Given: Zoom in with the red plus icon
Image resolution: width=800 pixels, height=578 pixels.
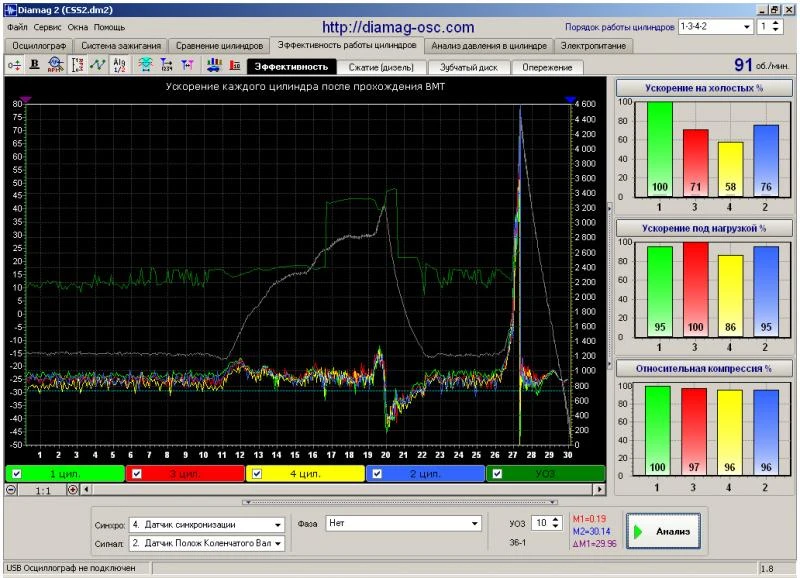Looking at the screenshot, I should (x=72, y=490).
